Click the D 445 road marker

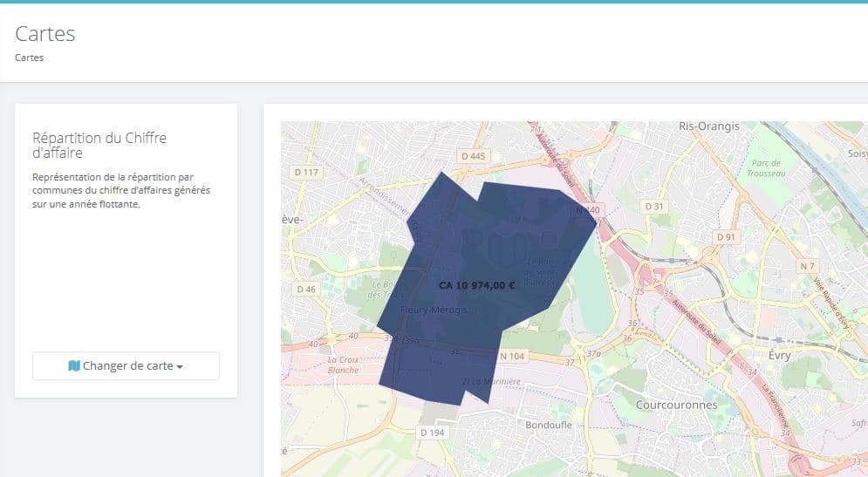pos(474,156)
